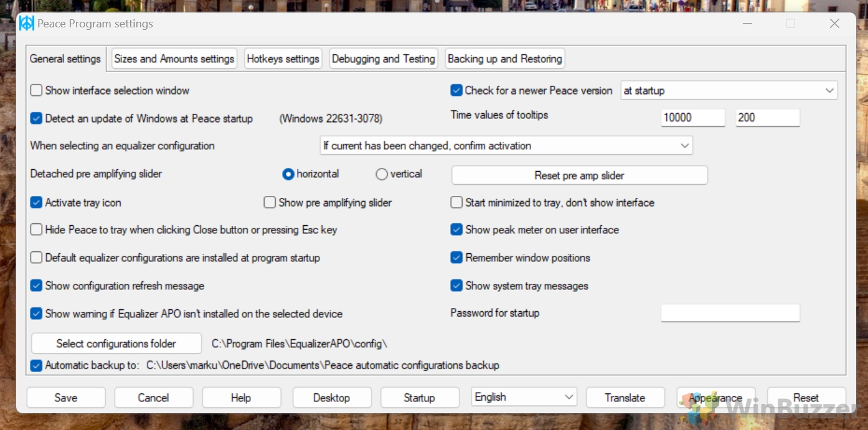Screen dimensions: 868x430
Task: Toggle Show peak meter on user interface
Action: (456, 230)
